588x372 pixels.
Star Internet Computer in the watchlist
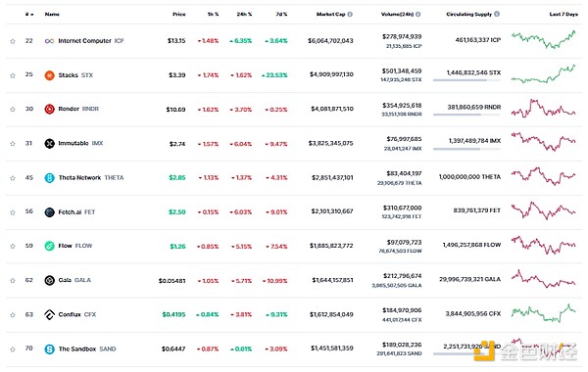13,41
